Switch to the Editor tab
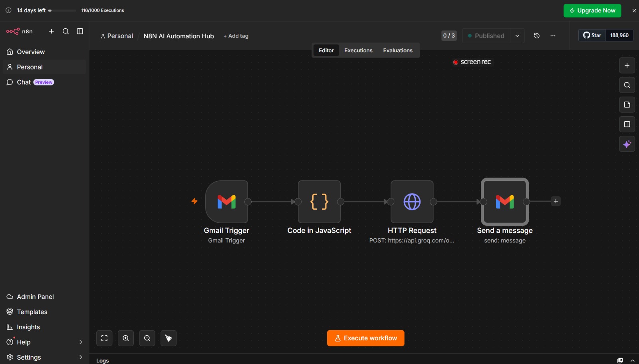The height and width of the screenshot is (364, 639). point(326,50)
